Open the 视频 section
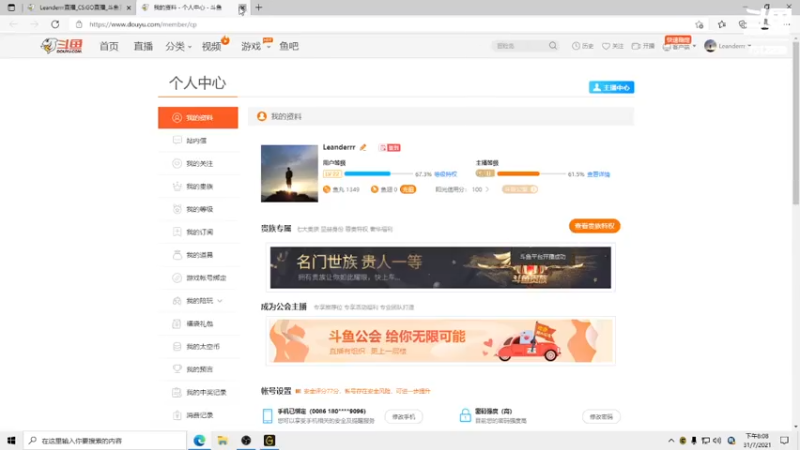This screenshot has height=450, width=800. click(211, 46)
